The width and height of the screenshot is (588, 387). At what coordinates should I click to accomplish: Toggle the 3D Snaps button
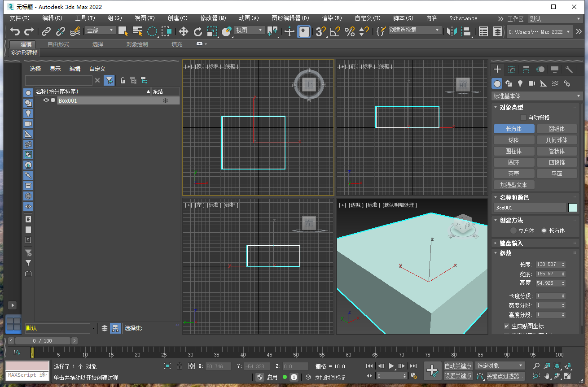pos(320,31)
